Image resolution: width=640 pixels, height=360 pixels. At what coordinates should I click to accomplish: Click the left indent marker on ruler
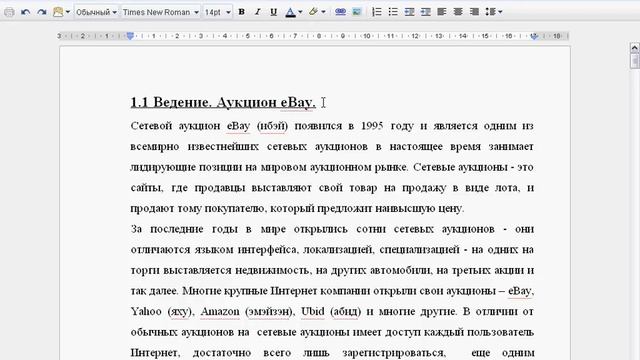(x=130, y=36)
